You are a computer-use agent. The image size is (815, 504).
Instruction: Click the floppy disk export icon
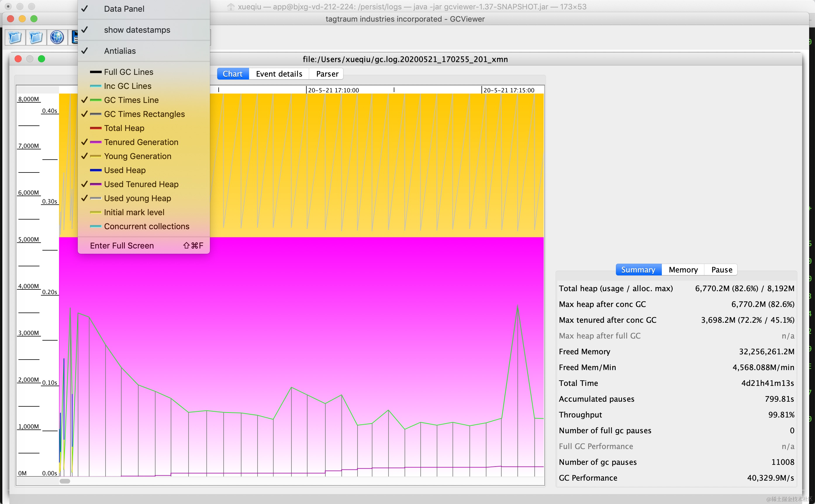(75, 37)
